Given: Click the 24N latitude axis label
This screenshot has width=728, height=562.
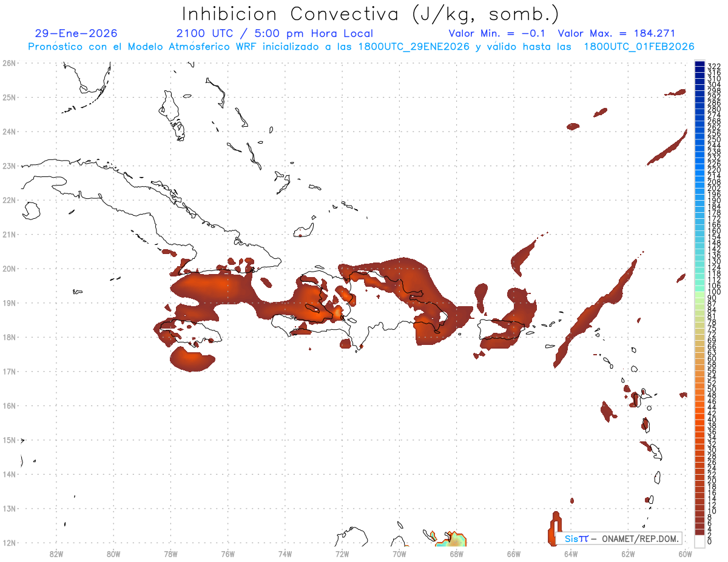Looking at the screenshot, I should click(8, 132).
